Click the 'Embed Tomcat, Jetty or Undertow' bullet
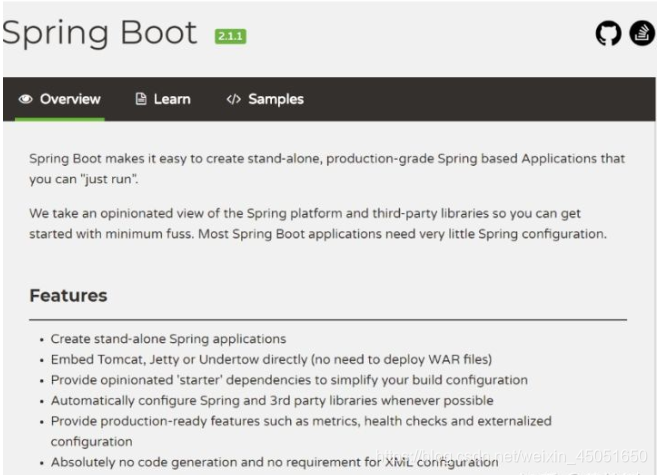Screen dimensions: 657x475 tap(271, 359)
